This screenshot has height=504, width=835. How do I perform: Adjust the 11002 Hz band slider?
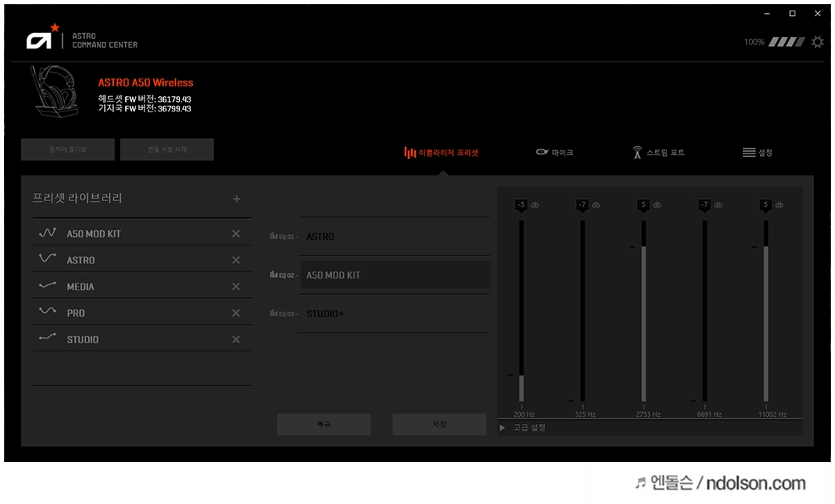pos(766,311)
